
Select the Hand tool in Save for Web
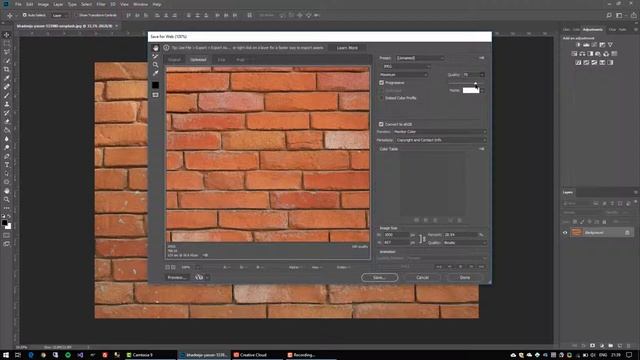coord(156,48)
